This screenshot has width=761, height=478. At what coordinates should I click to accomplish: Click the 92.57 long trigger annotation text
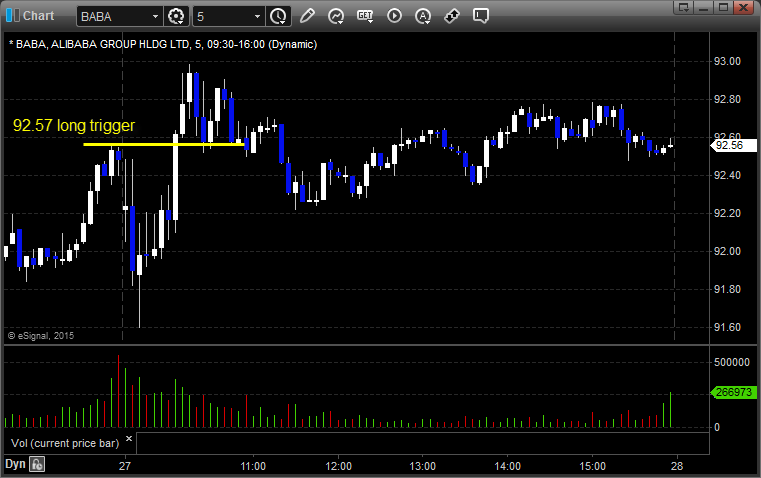73,126
